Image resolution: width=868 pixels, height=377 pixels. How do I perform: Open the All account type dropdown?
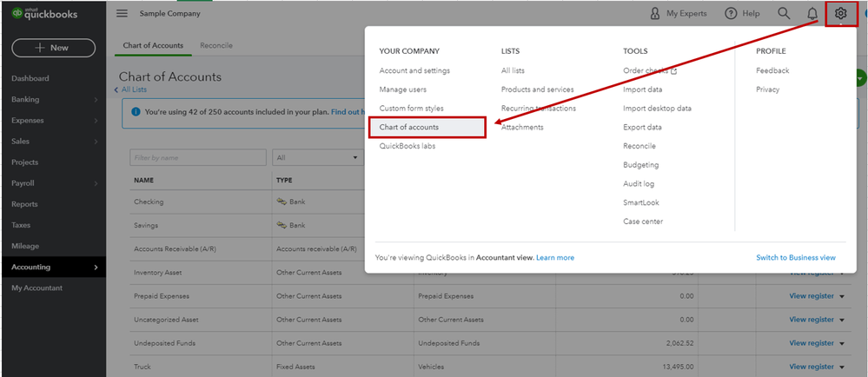318,158
